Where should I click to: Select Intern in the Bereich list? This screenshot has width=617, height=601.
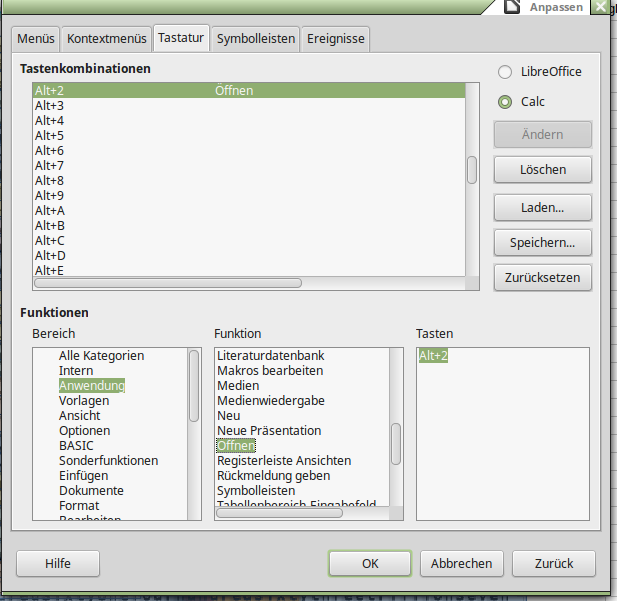tap(76, 370)
